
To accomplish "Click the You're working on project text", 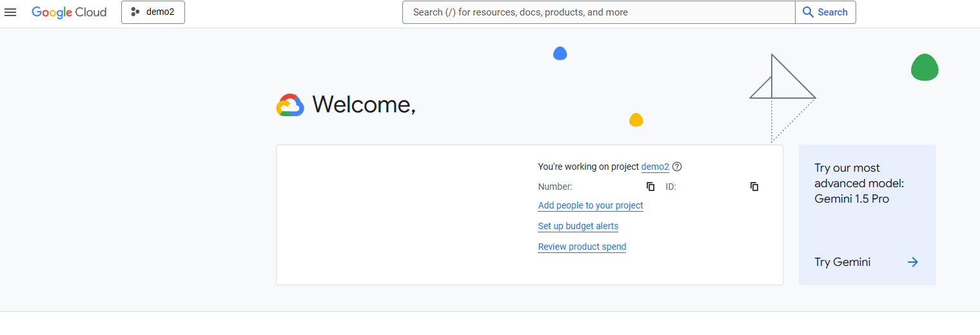I will [x=589, y=167].
